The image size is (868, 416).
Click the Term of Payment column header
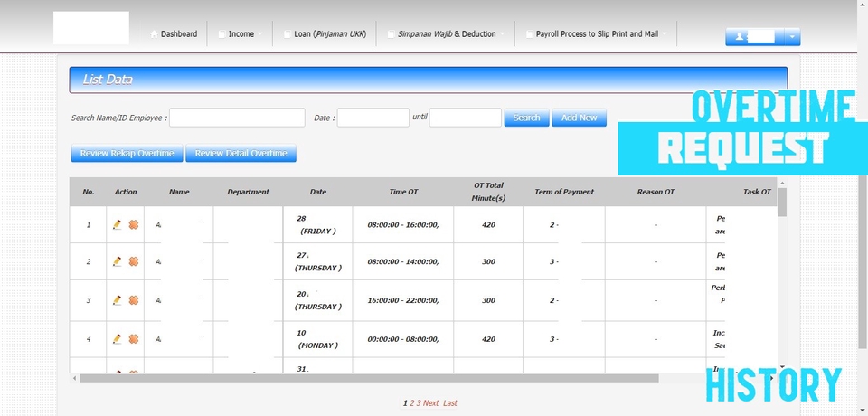(x=564, y=192)
